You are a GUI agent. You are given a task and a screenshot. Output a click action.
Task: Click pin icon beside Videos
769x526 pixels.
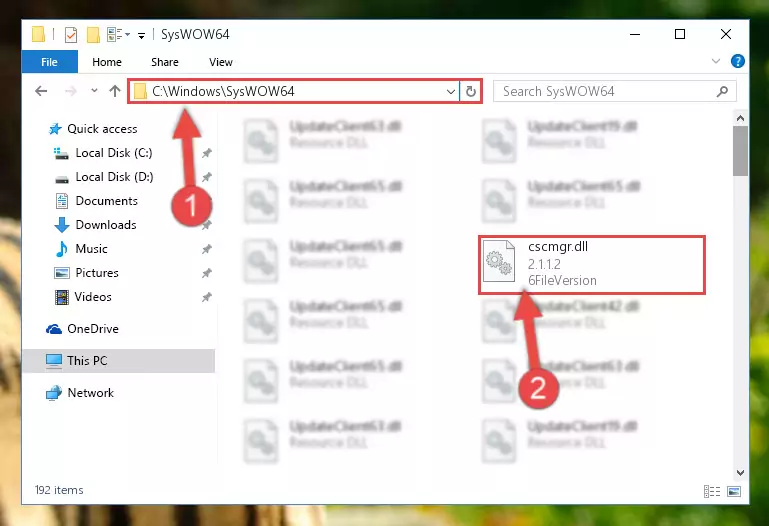point(206,297)
